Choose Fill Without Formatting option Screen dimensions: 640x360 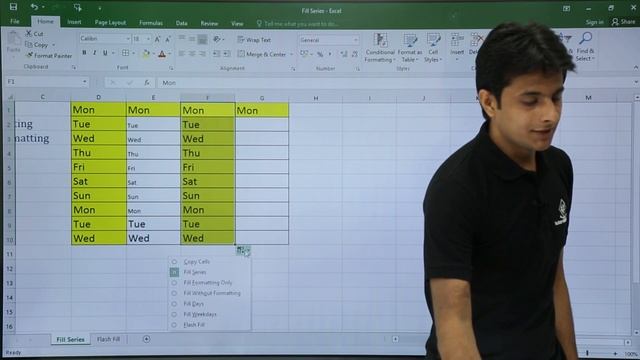[212, 293]
